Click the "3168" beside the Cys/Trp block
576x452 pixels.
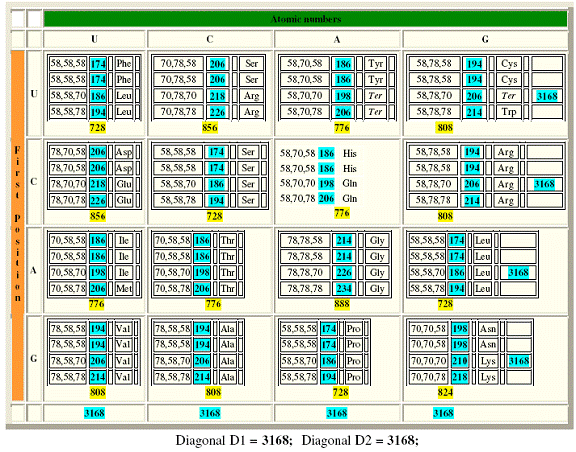(x=547, y=96)
